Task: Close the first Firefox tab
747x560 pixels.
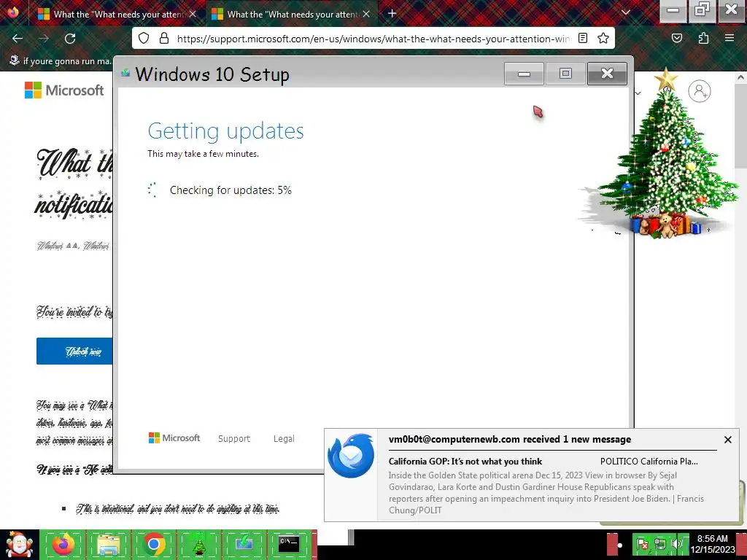Action: pos(193,15)
